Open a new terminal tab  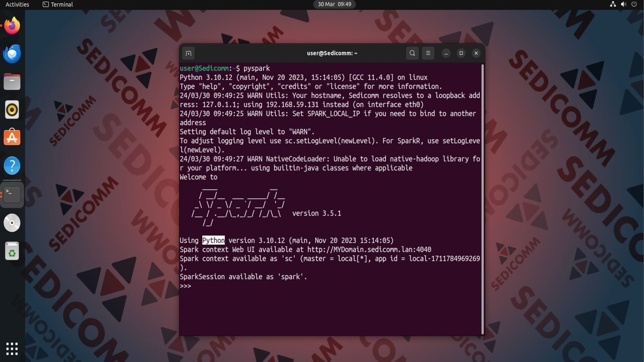point(189,53)
